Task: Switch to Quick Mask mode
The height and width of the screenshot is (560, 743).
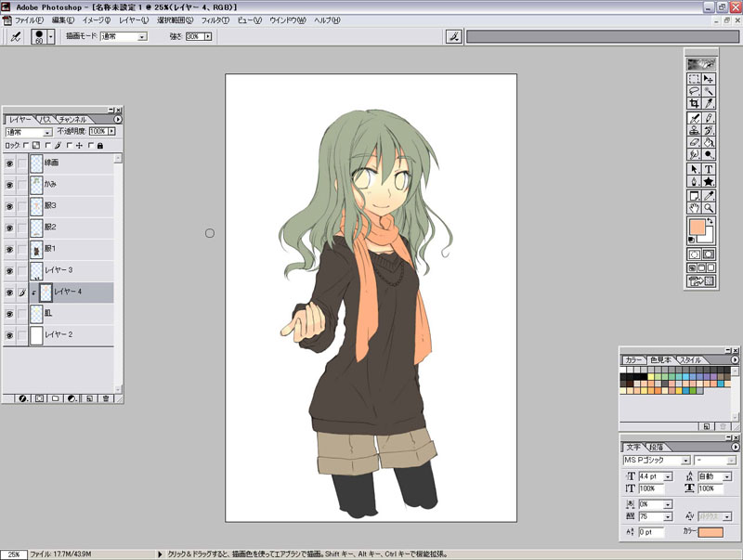Action: (x=709, y=254)
